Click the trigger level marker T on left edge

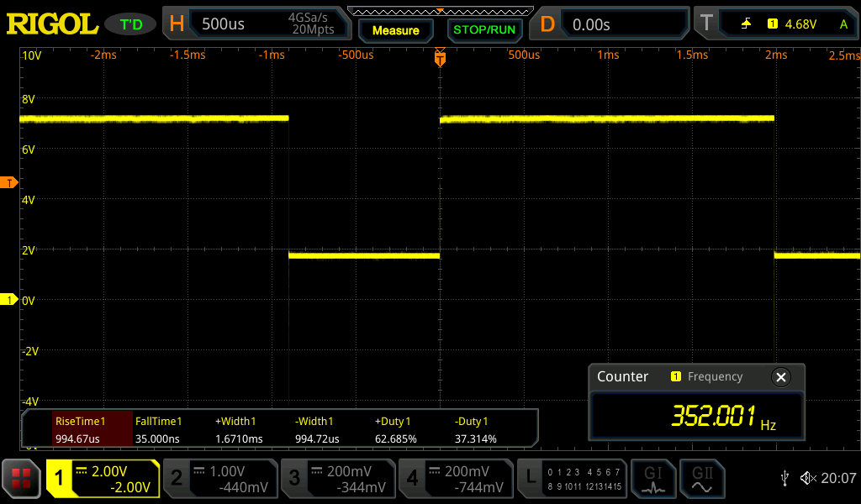8,182
